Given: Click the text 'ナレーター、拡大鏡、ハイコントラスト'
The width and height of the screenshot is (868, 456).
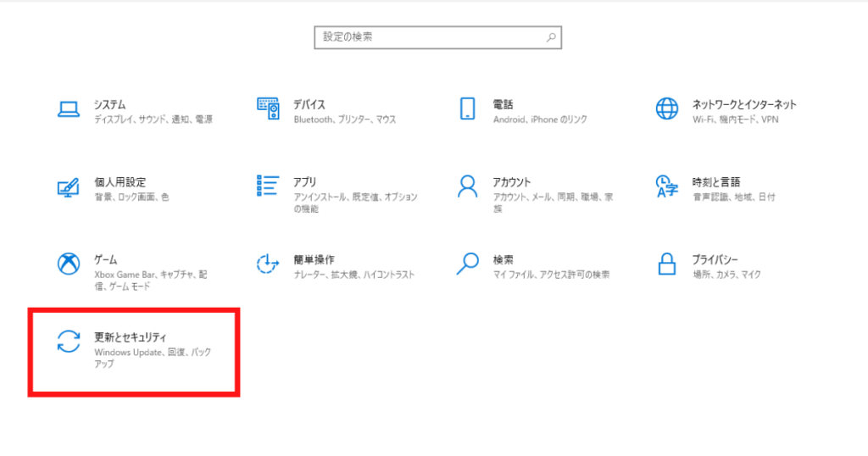Looking at the screenshot, I should [353, 274].
